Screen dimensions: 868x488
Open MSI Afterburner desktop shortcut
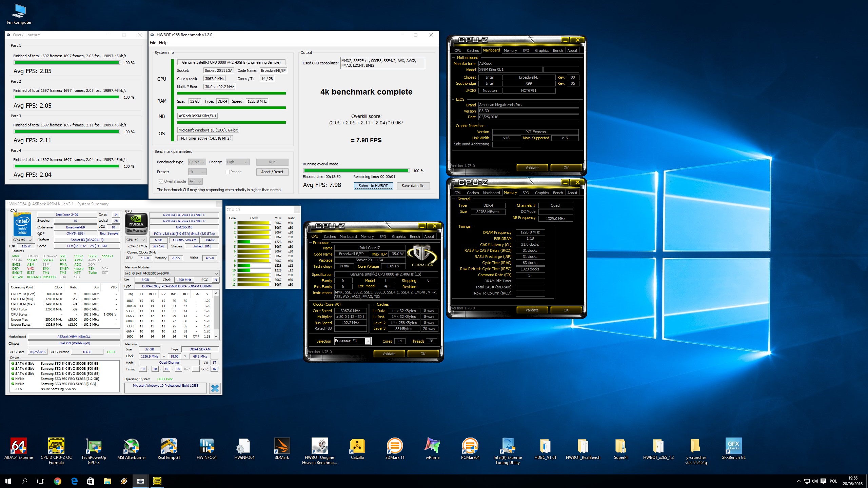point(132,449)
